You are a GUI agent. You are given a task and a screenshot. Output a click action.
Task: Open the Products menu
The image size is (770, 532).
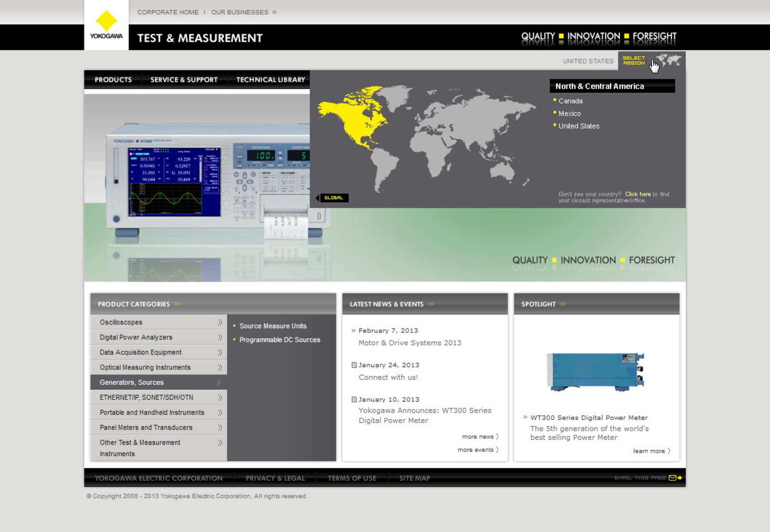click(113, 80)
